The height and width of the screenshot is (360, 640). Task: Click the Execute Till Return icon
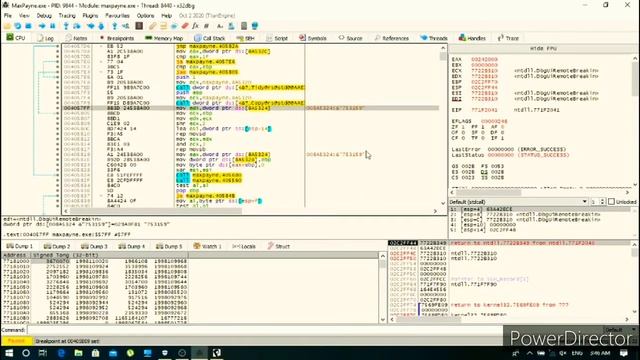click(x=115, y=26)
